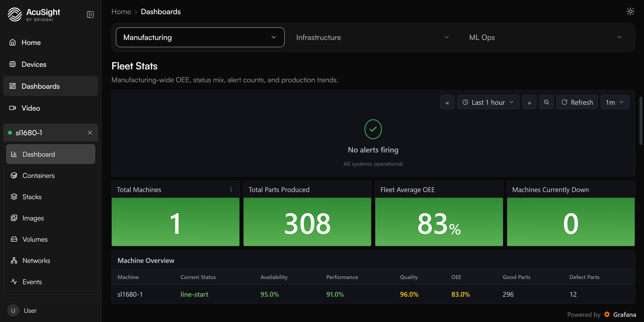Click the sl1680-1 machine table cell
The image size is (644, 322).
(130, 294)
